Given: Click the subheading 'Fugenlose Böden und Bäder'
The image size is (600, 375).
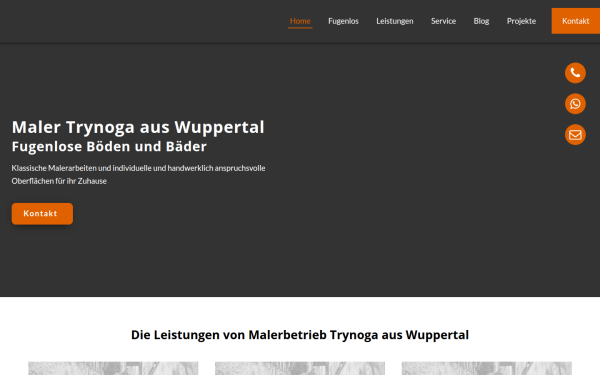Looking at the screenshot, I should click(x=109, y=147).
